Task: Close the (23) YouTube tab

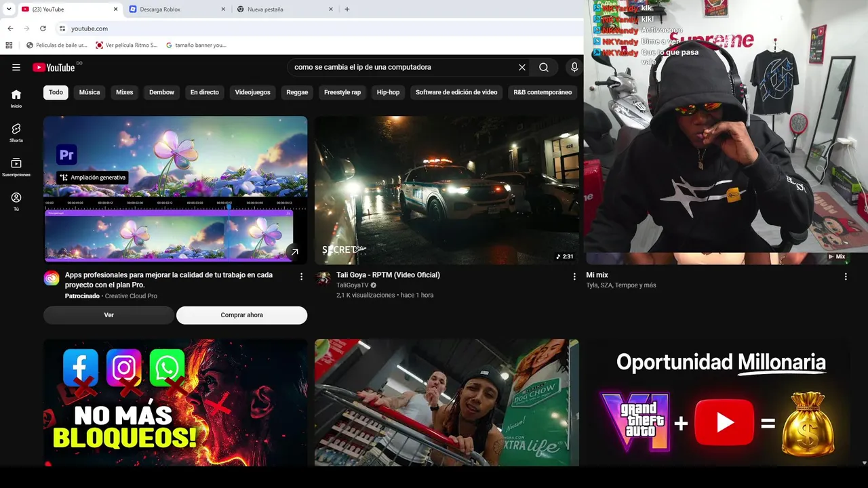Action: 115,9
